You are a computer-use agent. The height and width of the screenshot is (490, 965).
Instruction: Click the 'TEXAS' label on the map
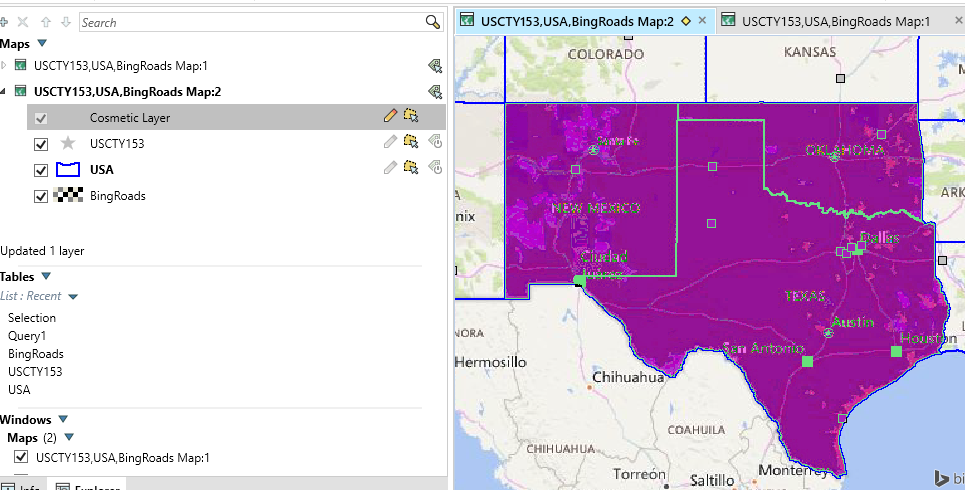pos(804,296)
